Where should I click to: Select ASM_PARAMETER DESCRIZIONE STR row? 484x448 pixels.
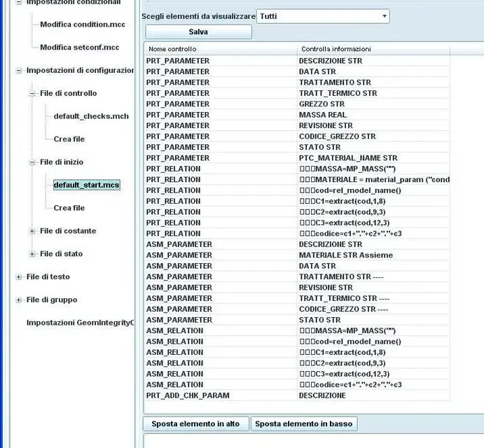click(x=297, y=244)
